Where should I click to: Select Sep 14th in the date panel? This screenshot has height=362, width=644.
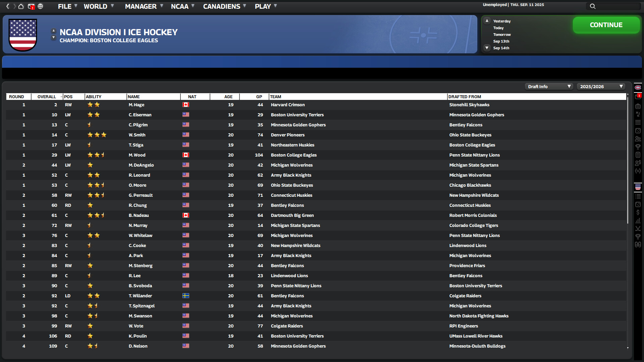501,48
